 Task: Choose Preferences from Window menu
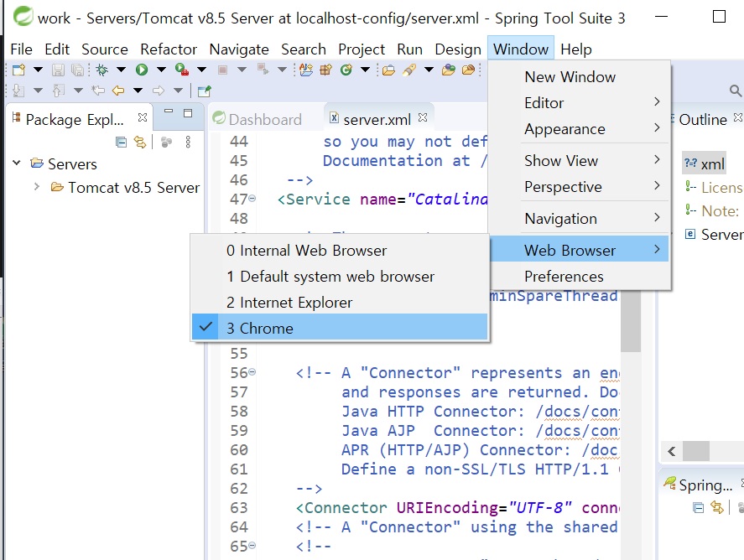(580, 277)
